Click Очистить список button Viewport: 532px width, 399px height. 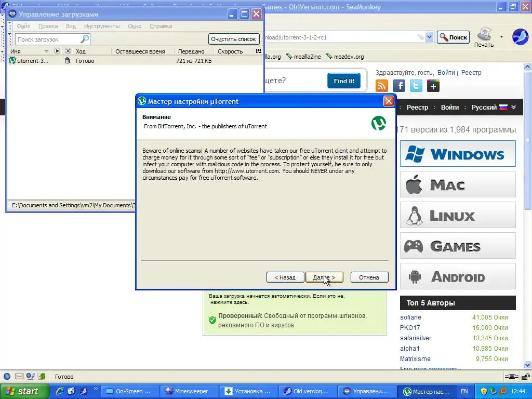233,39
